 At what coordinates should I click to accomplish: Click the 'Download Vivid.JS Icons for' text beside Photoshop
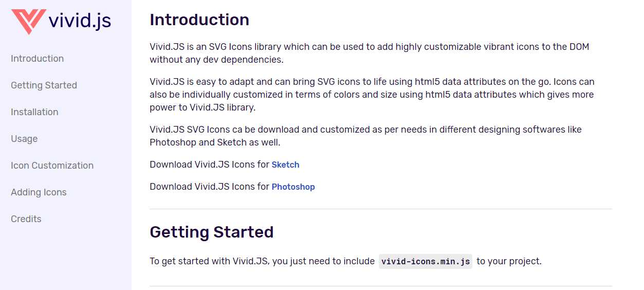(x=209, y=187)
